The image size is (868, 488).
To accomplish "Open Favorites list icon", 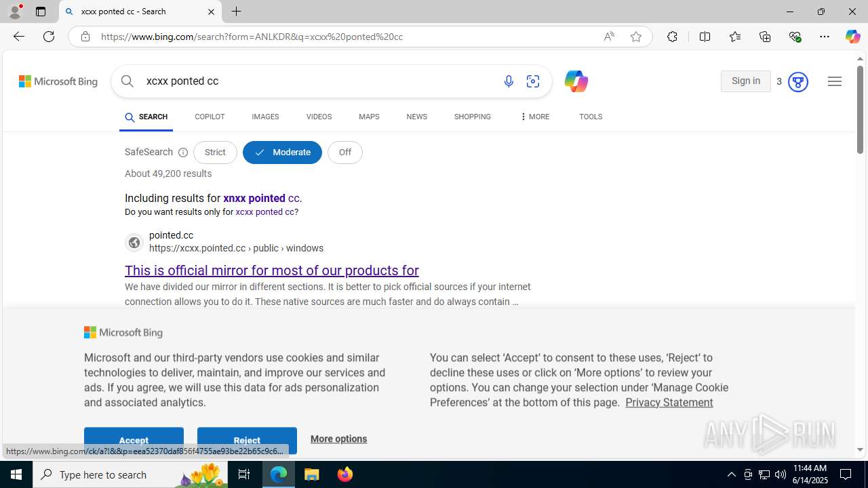I will pyautogui.click(x=735, y=37).
